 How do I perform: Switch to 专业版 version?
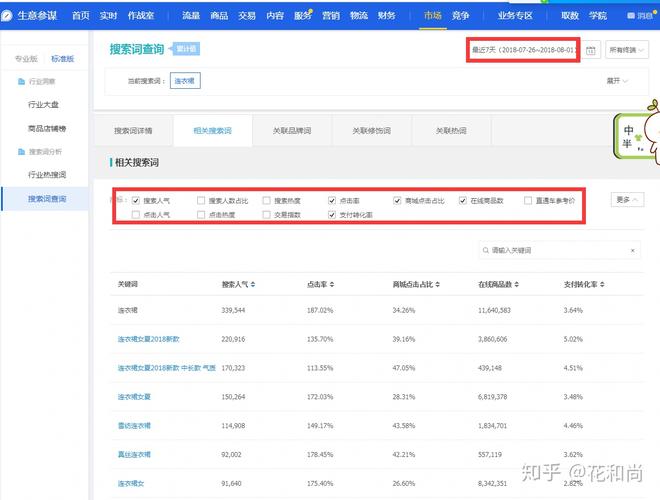(x=27, y=59)
